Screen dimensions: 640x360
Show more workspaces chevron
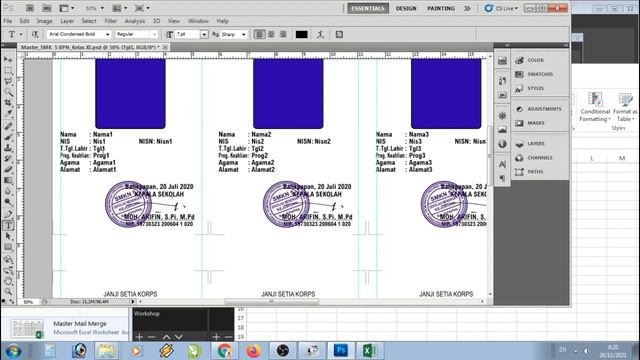click(467, 8)
